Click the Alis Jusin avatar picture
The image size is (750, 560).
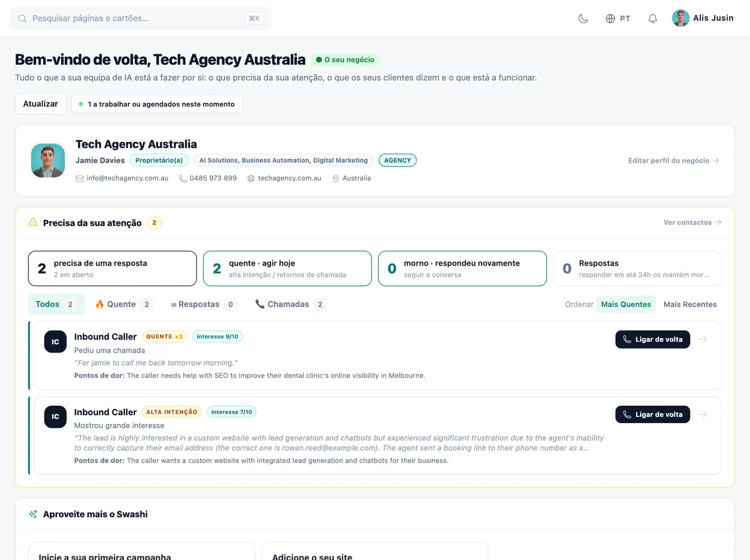680,18
